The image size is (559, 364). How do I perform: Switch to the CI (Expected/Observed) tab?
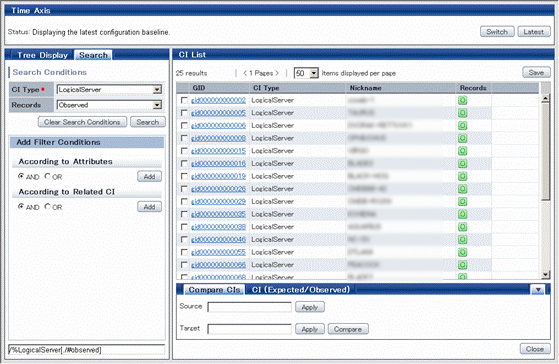[x=301, y=290]
